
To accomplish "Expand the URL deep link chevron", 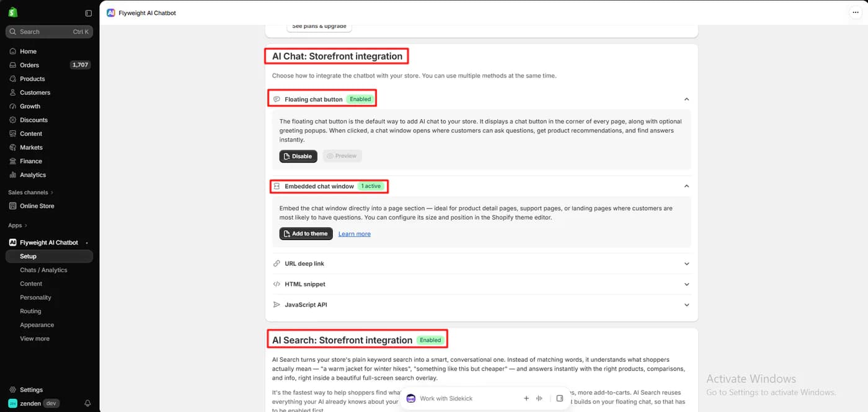I will [x=686, y=264].
